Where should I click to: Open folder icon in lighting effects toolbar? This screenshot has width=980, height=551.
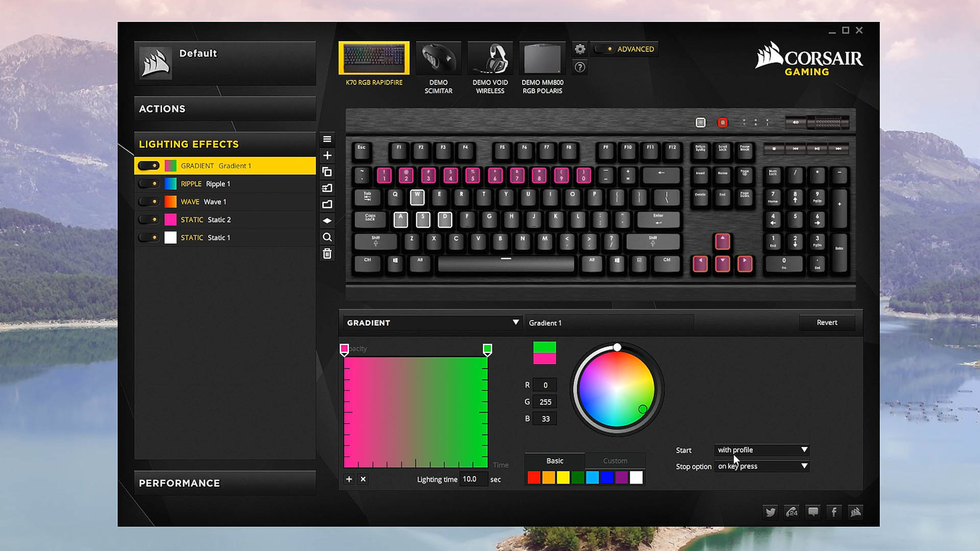(327, 204)
